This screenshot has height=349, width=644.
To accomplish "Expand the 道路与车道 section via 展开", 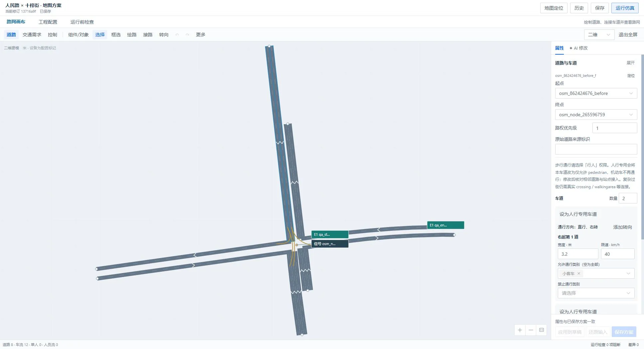I will click(x=631, y=63).
